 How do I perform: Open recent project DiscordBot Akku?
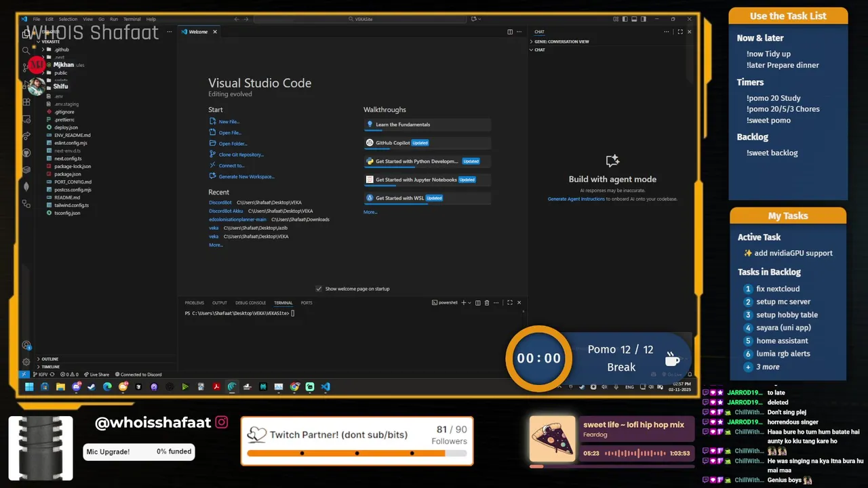(x=226, y=211)
